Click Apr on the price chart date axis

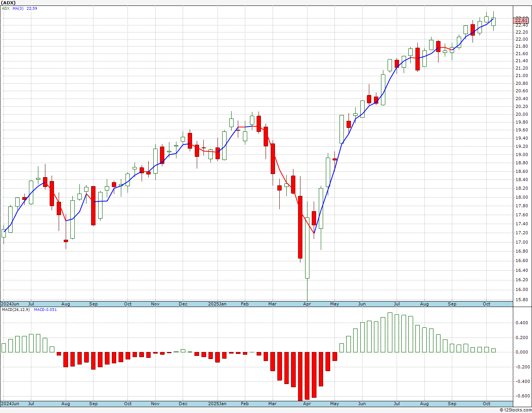click(307, 304)
